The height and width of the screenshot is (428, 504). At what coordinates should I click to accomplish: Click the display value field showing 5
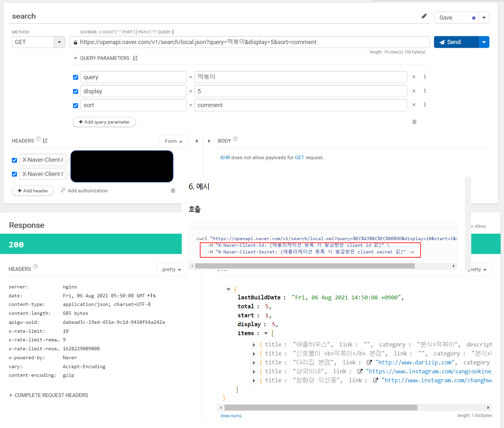pos(300,91)
